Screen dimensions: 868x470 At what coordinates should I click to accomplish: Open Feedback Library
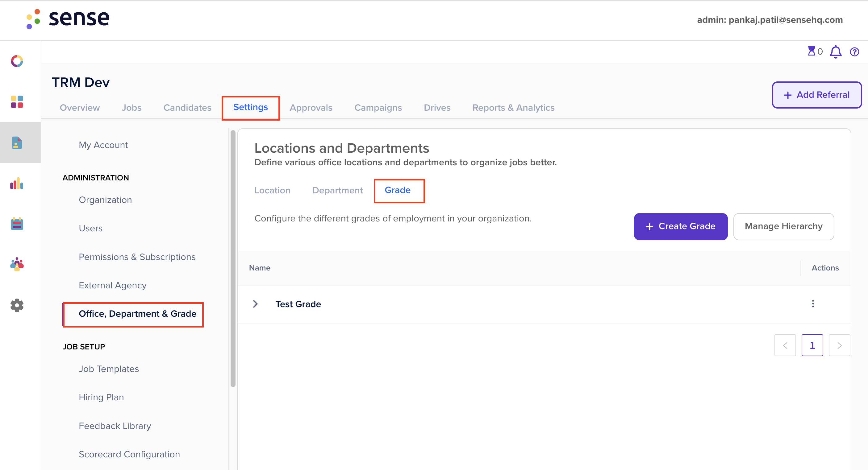point(115,426)
